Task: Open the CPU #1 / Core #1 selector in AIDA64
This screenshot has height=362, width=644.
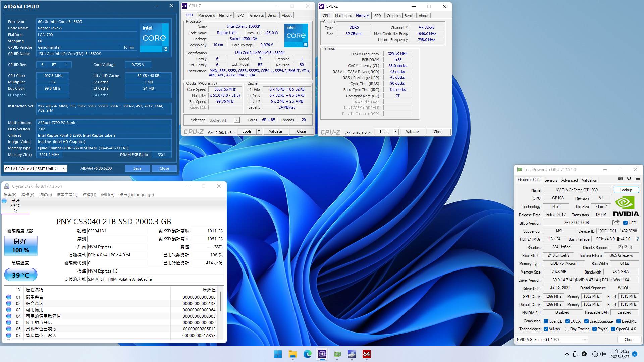Action: coord(36,169)
